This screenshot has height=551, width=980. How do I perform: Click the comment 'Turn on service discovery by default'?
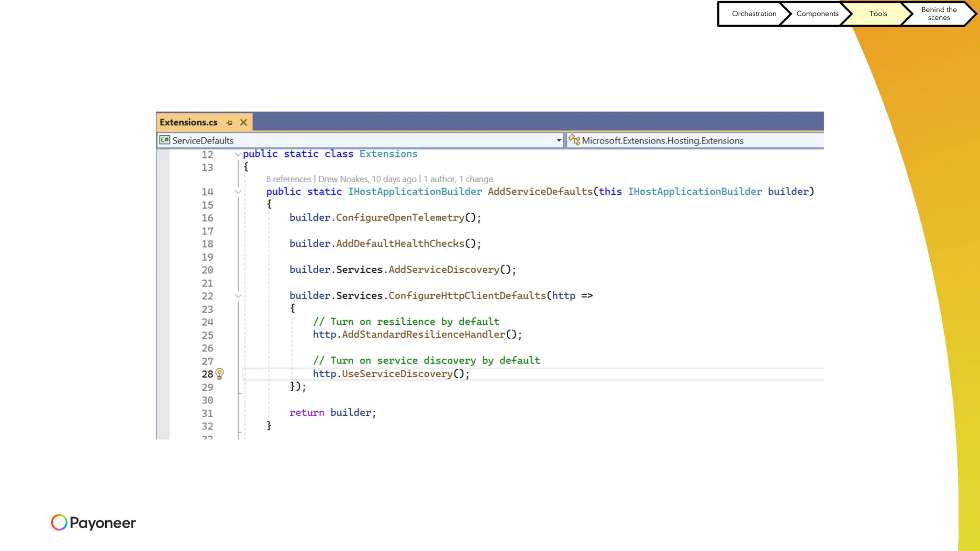click(x=426, y=360)
